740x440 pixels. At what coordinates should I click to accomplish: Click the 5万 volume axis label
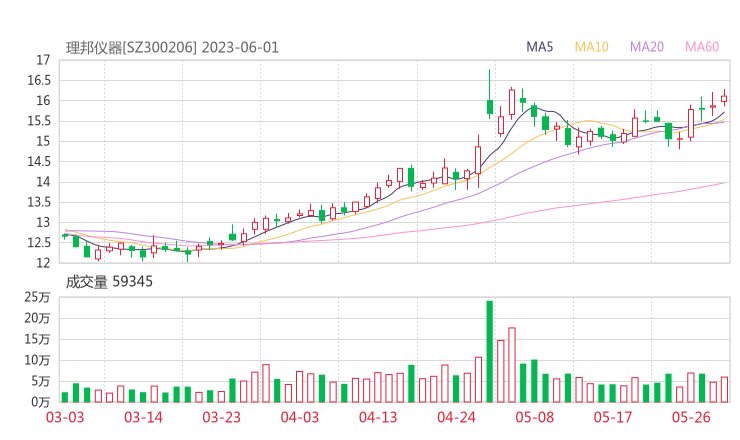41,381
